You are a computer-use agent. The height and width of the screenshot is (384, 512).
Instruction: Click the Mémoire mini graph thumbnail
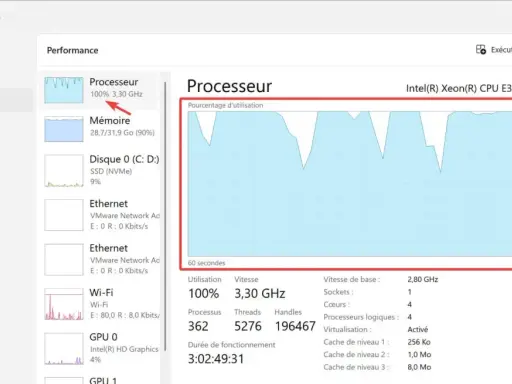click(64, 129)
